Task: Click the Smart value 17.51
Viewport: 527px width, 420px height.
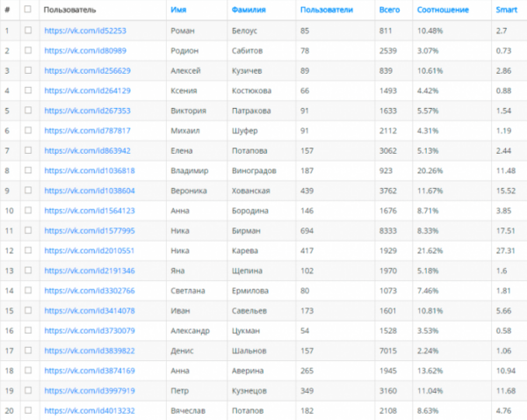Action: coord(506,231)
